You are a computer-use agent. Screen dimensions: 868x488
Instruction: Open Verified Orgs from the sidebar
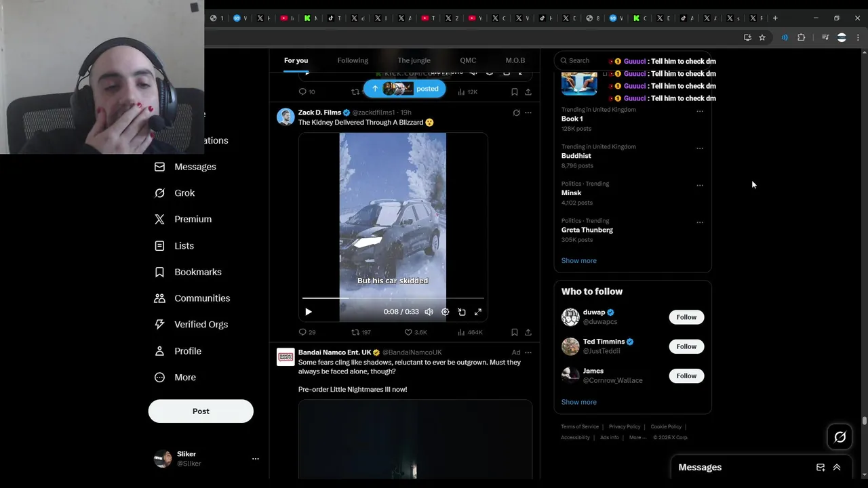[191, 325]
